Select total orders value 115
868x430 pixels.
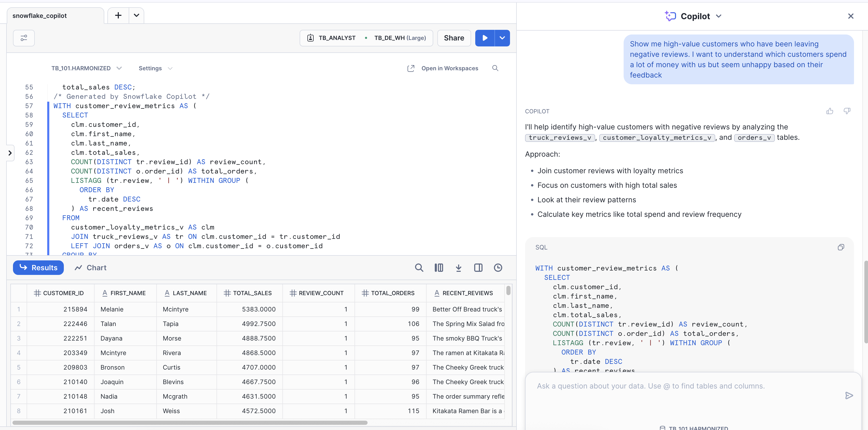tap(390, 411)
